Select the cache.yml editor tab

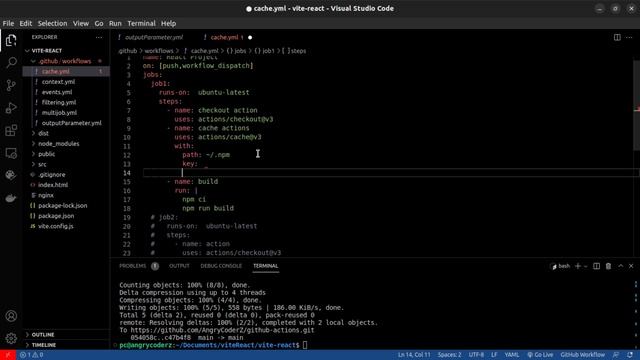point(224,38)
